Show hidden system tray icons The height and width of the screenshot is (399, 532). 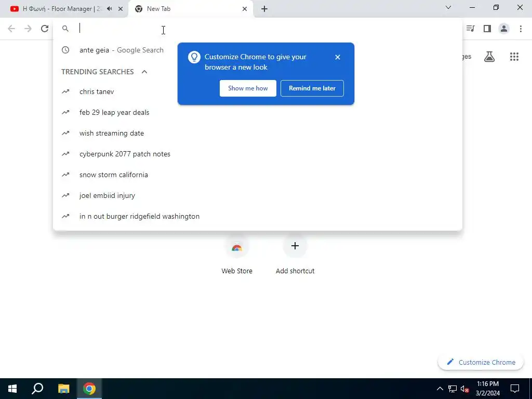440,389
